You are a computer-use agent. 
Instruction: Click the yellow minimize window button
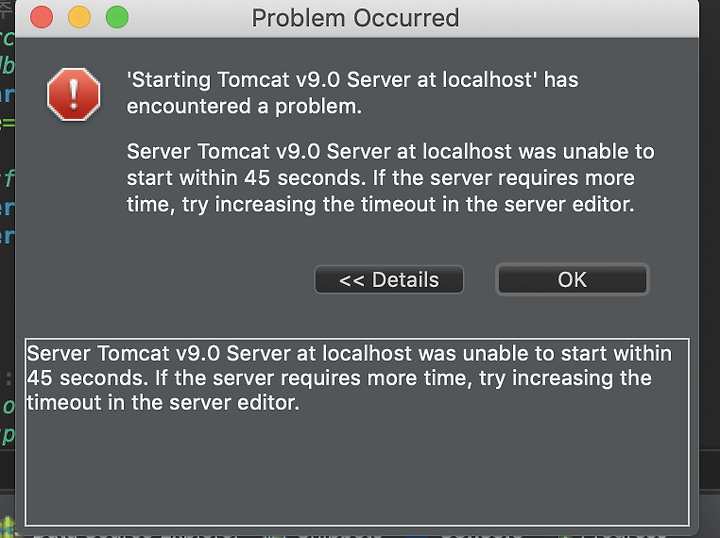[79, 17]
